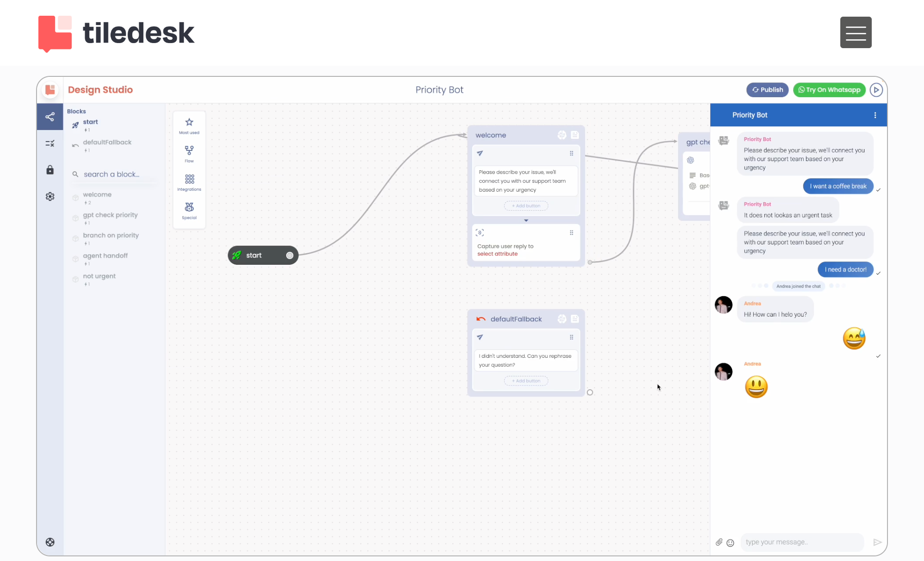Click the attach file paperclip icon
924x561 pixels.
pyautogui.click(x=719, y=542)
